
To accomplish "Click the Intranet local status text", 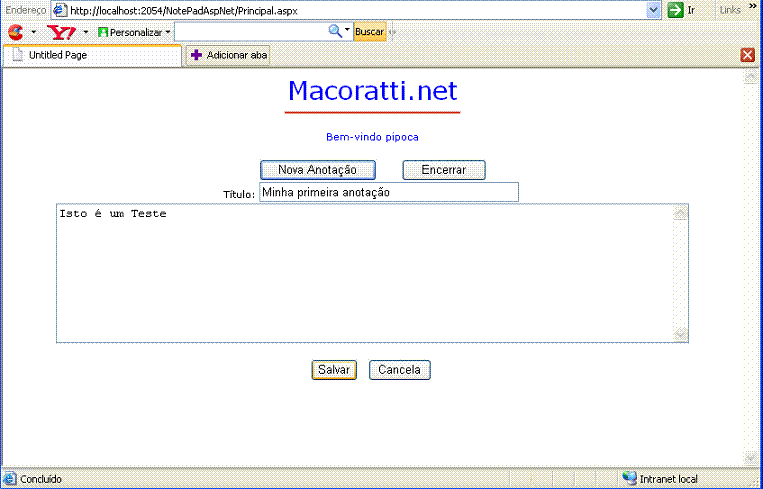I will 668,479.
